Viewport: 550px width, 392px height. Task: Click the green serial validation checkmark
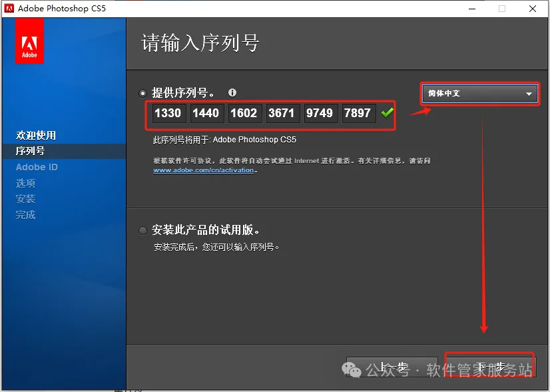click(388, 113)
